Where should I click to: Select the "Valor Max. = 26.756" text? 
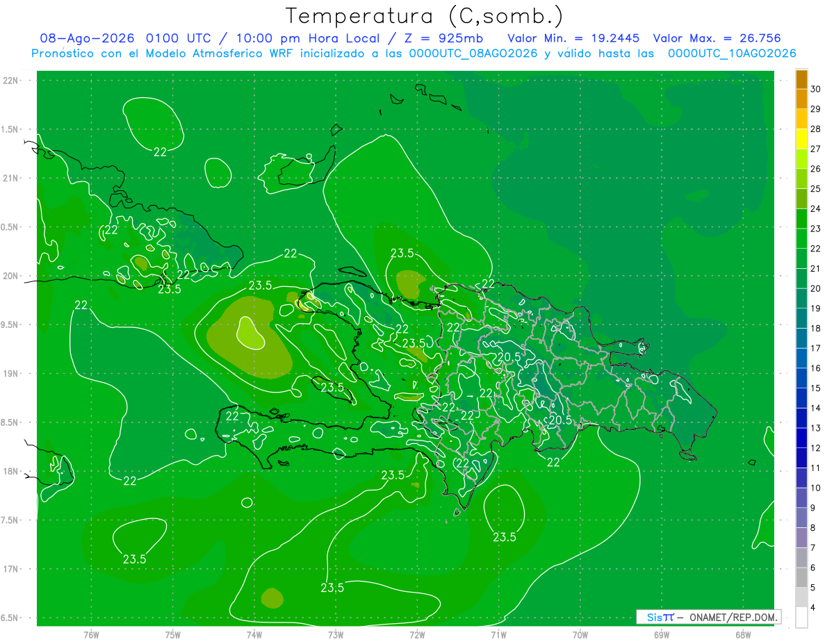pyautogui.click(x=717, y=38)
